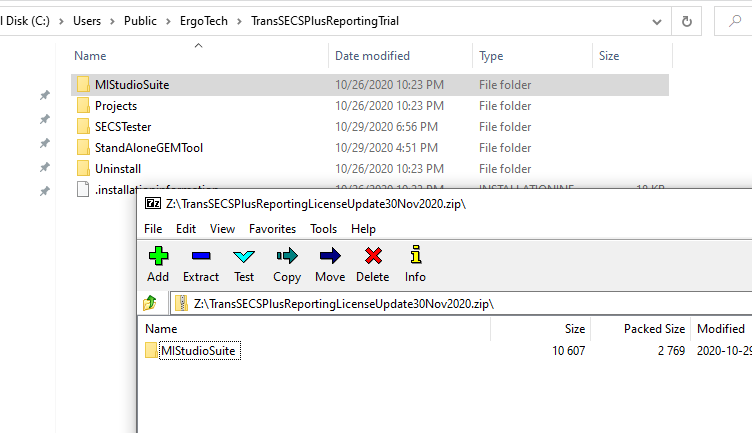This screenshot has width=752, height=433.
Task: Click the red Delete X icon
Action: [x=373, y=256]
